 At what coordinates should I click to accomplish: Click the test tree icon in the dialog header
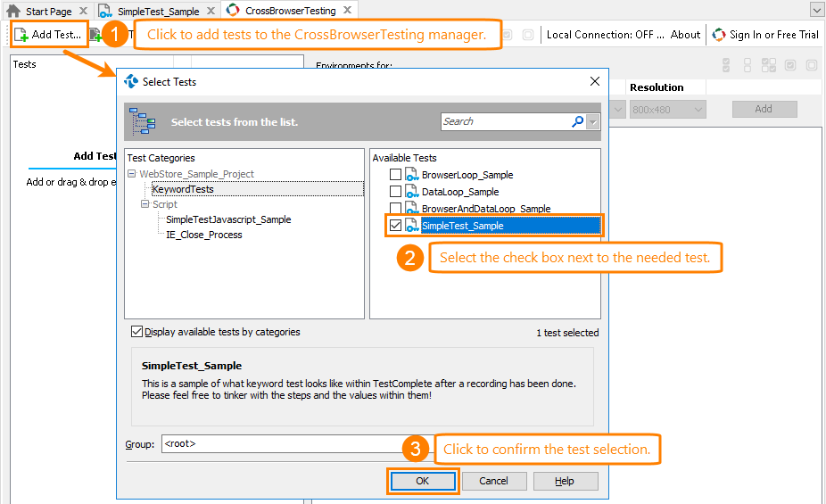pyautogui.click(x=142, y=121)
